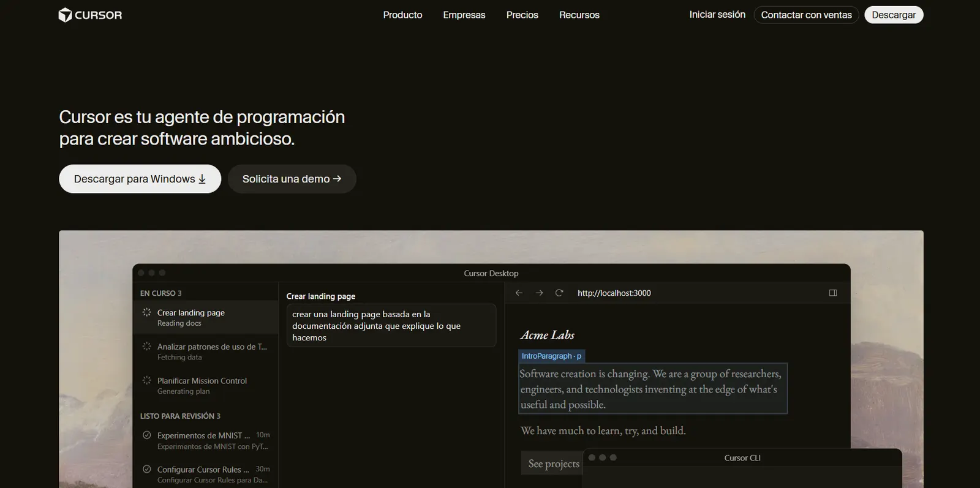980x488 pixels.
Task: Click the Cursor logo in header
Action: (90, 15)
